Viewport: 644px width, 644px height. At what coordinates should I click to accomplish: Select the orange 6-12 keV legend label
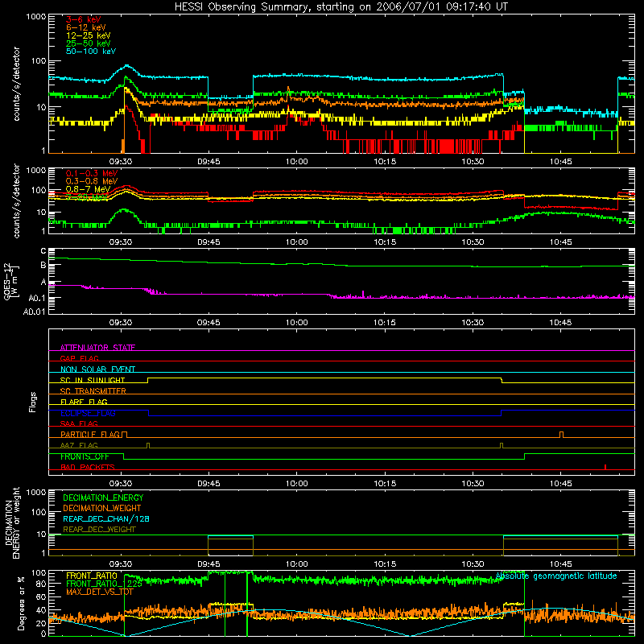tap(86, 27)
